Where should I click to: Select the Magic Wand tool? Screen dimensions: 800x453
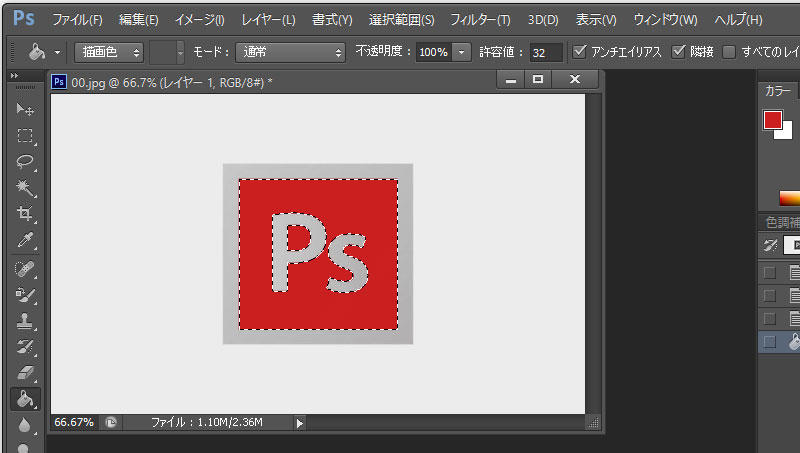(24, 188)
